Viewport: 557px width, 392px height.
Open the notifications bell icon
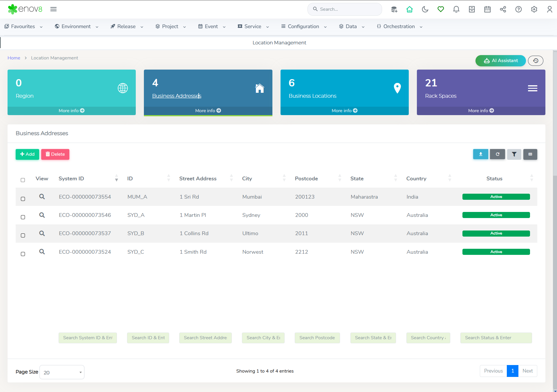[456, 9]
